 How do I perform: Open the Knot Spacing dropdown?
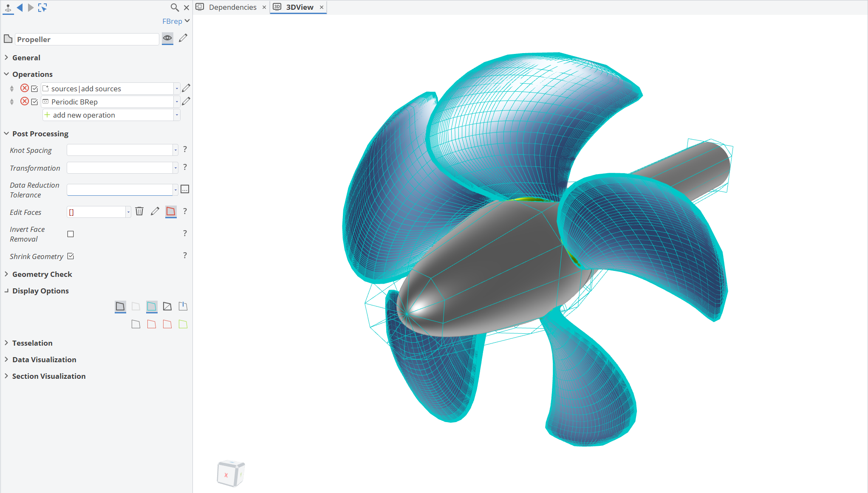[x=175, y=150]
